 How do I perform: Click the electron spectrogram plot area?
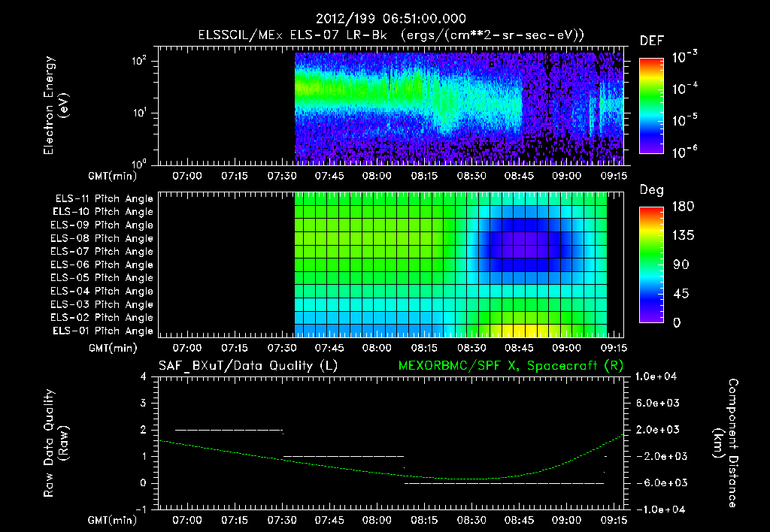[391, 106]
